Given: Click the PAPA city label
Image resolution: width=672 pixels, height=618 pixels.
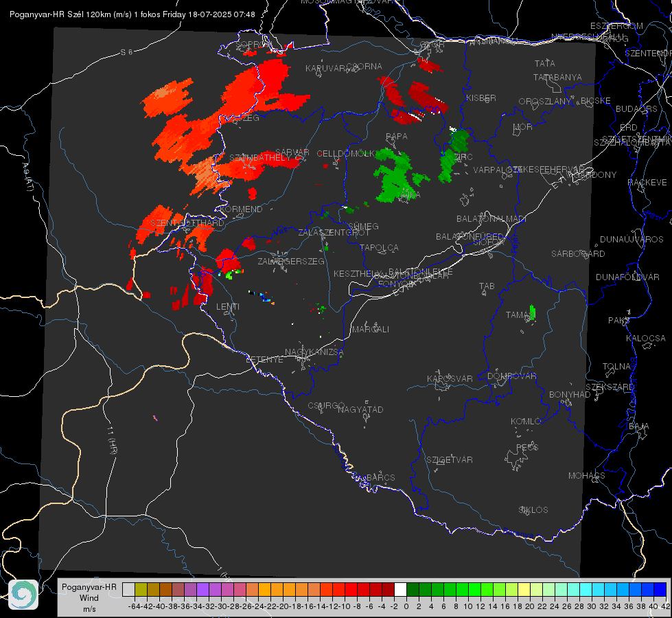Looking at the screenshot, I should (397, 137).
